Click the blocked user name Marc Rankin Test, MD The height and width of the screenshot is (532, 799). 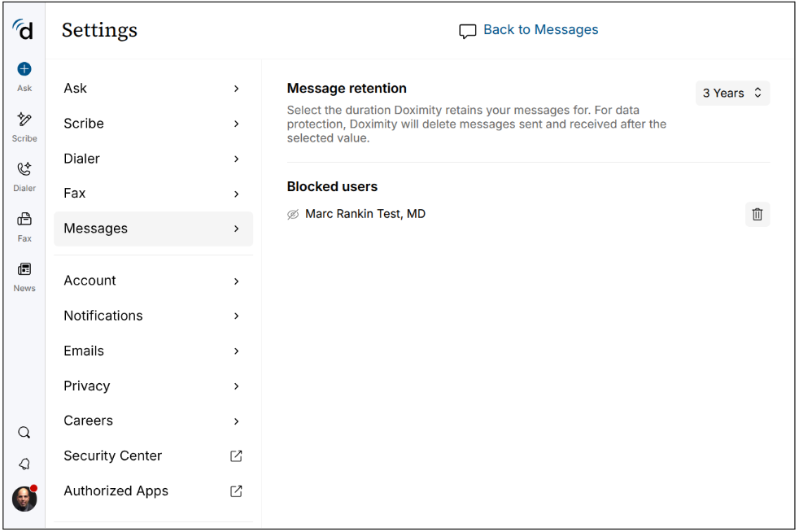365,214
